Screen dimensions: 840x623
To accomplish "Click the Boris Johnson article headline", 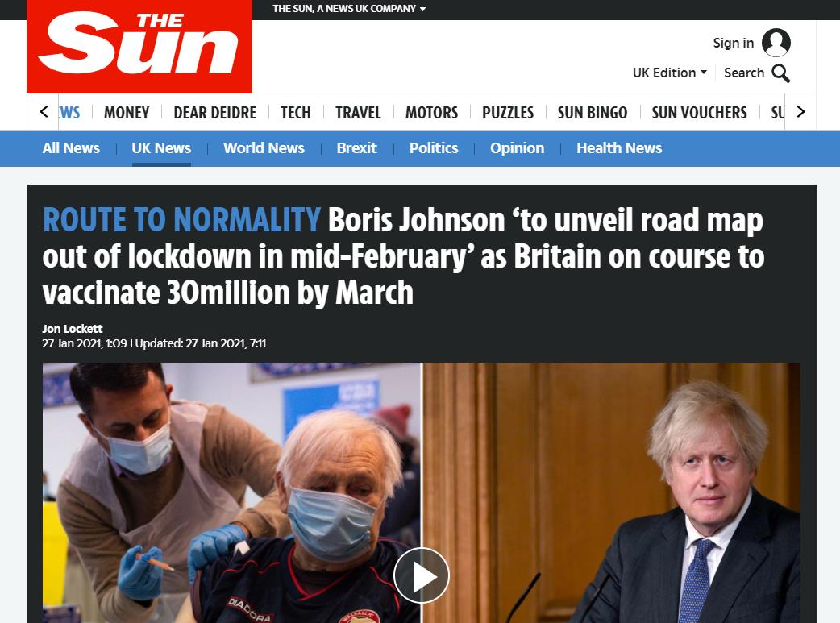I will (403, 256).
